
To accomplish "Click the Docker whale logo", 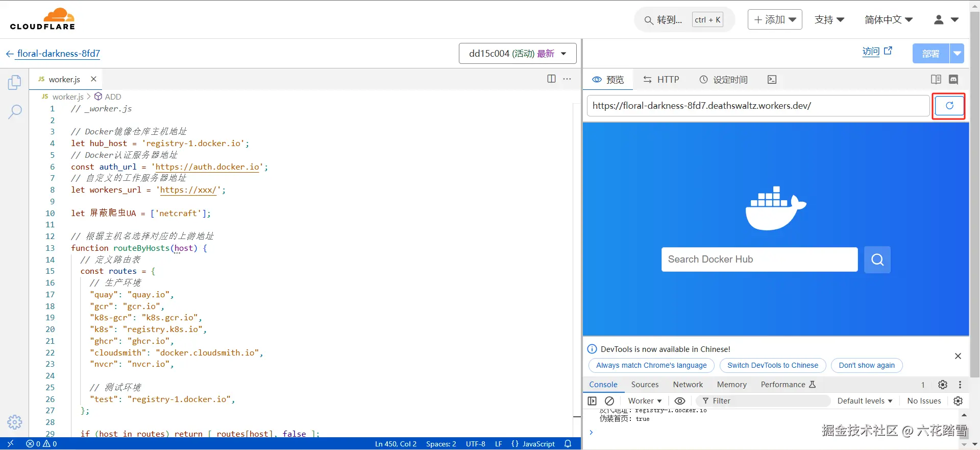I will pos(775,208).
